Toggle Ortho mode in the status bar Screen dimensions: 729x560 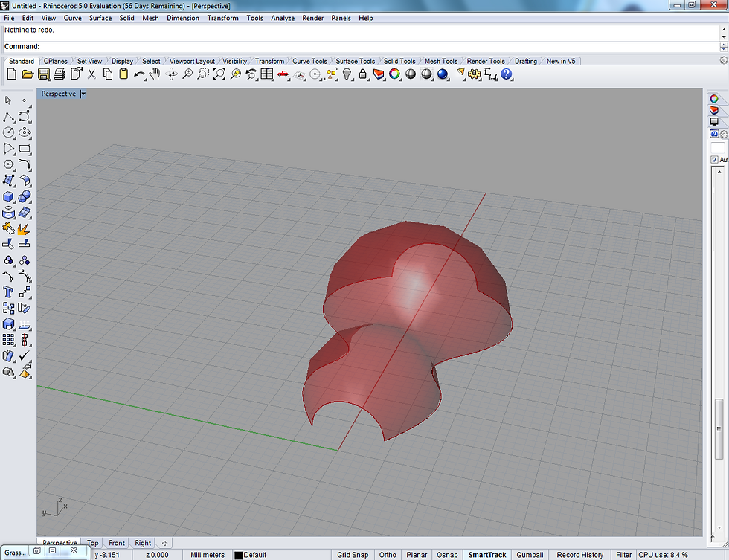tap(388, 555)
